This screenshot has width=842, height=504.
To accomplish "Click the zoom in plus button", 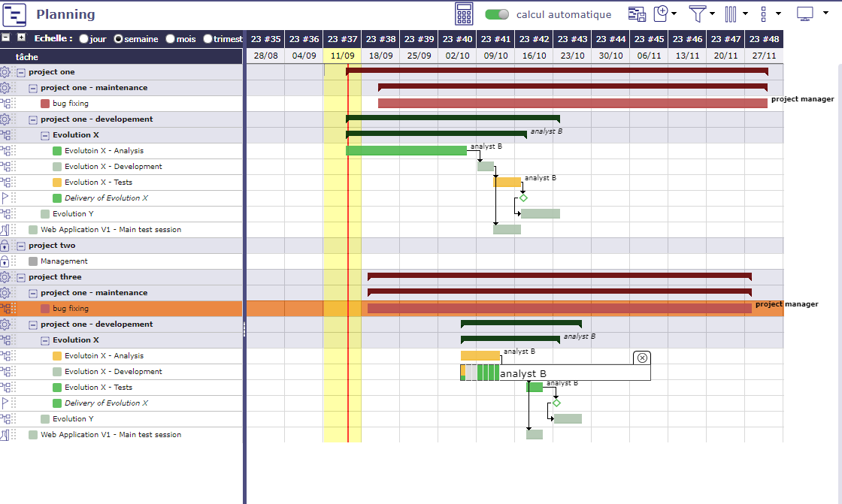I will (x=20, y=37).
